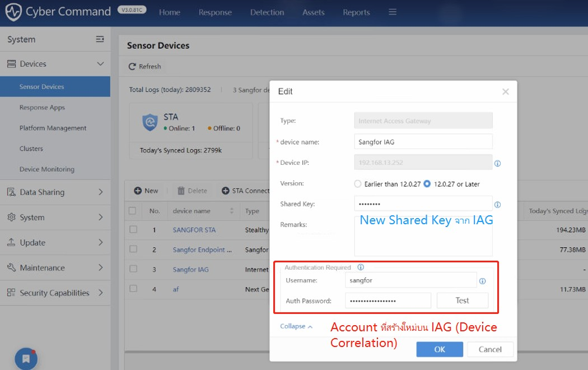
Task: Open the Sangfor IAG device link
Action: point(190,270)
